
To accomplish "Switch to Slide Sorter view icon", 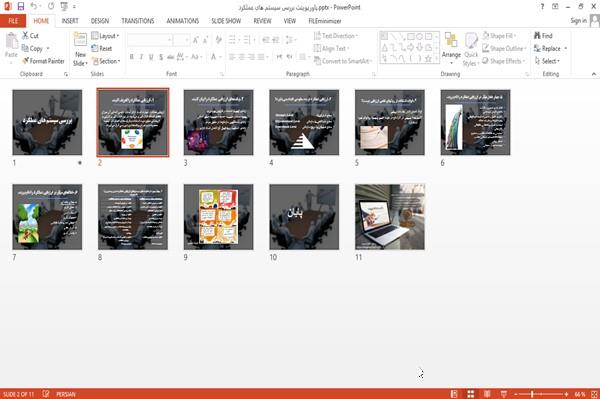I will click(x=471, y=394).
